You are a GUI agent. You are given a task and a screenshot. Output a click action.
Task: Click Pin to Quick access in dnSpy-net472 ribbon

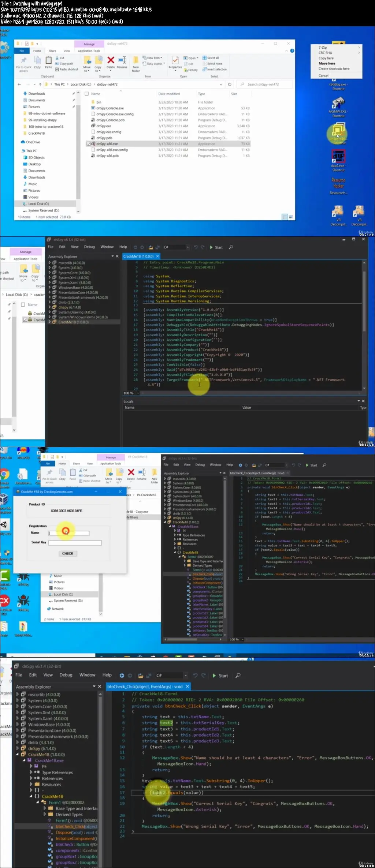coord(24,64)
